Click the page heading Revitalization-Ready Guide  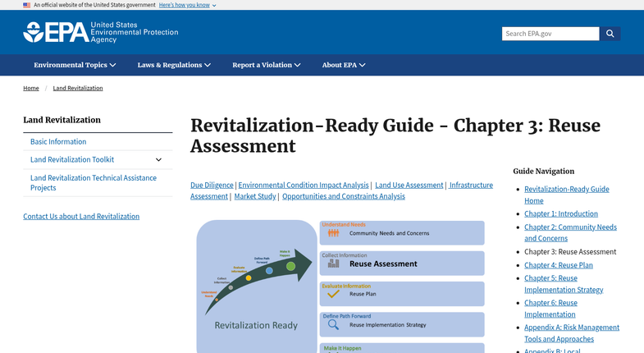(395, 135)
